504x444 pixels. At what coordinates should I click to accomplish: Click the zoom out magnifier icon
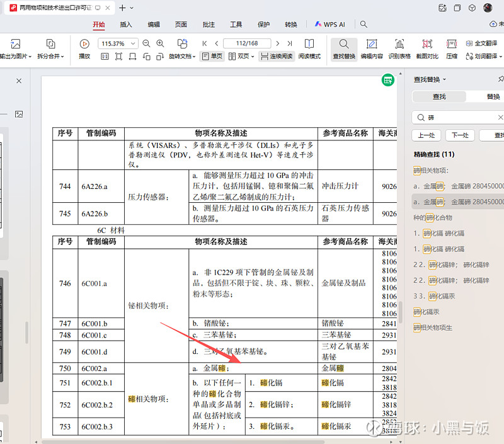[146, 43]
